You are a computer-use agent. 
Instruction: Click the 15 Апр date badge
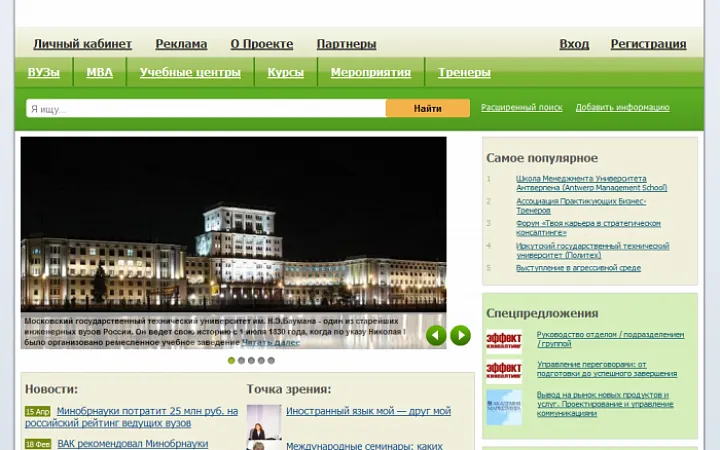38,411
